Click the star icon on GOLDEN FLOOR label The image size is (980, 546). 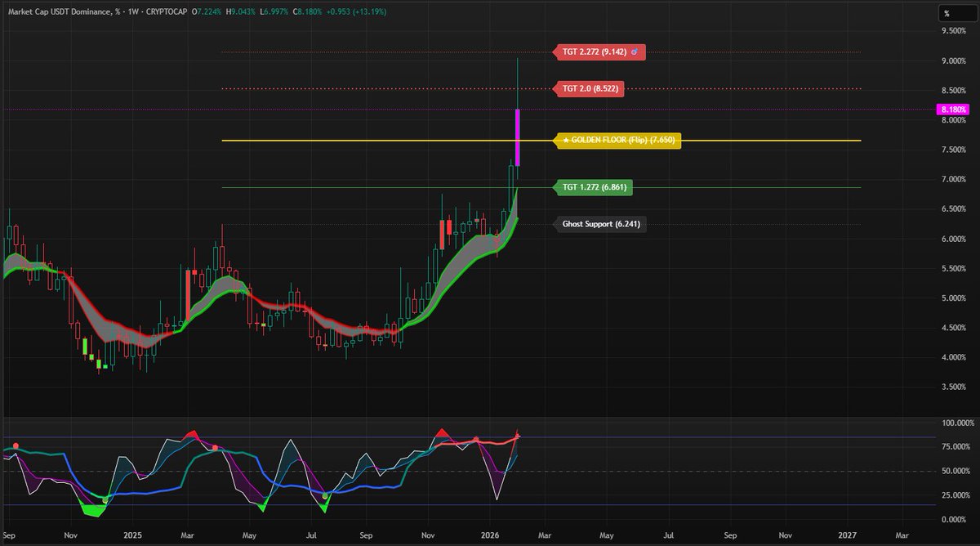(566, 141)
